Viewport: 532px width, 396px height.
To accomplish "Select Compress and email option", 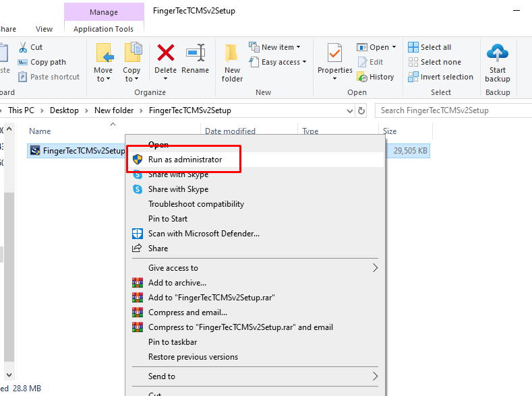I will [255, 312].
